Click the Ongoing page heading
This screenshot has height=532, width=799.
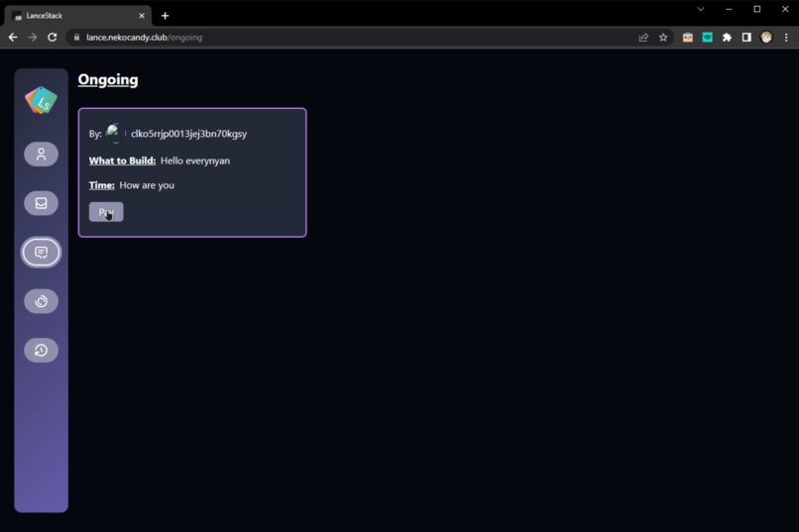point(108,79)
